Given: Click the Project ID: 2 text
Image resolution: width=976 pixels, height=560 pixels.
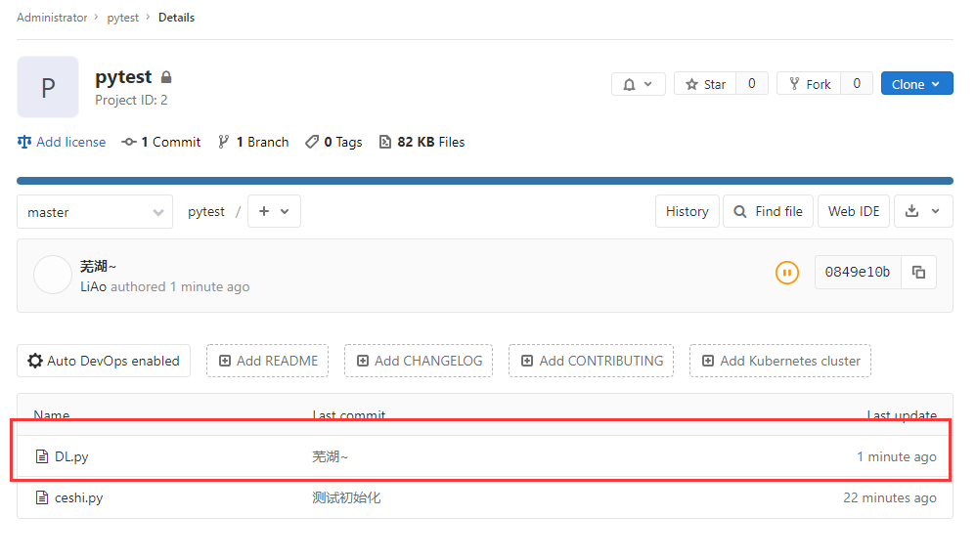Looking at the screenshot, I should coord(131,101).
